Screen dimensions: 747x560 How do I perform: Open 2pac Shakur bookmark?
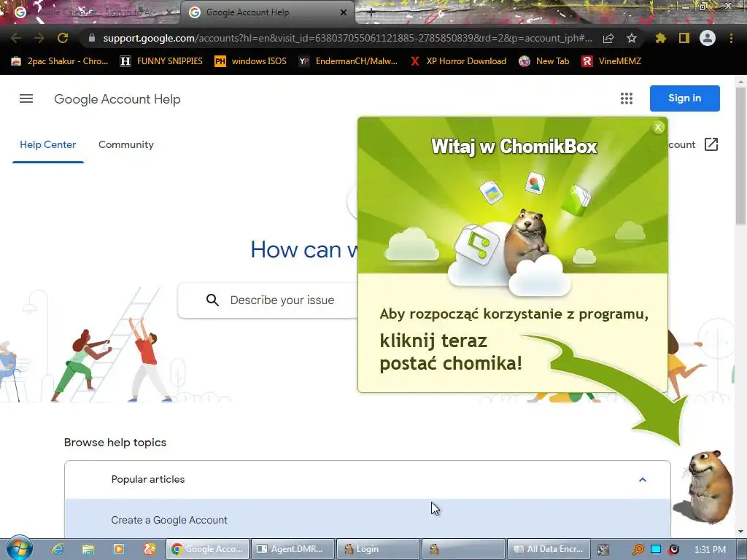click(61, 61)
